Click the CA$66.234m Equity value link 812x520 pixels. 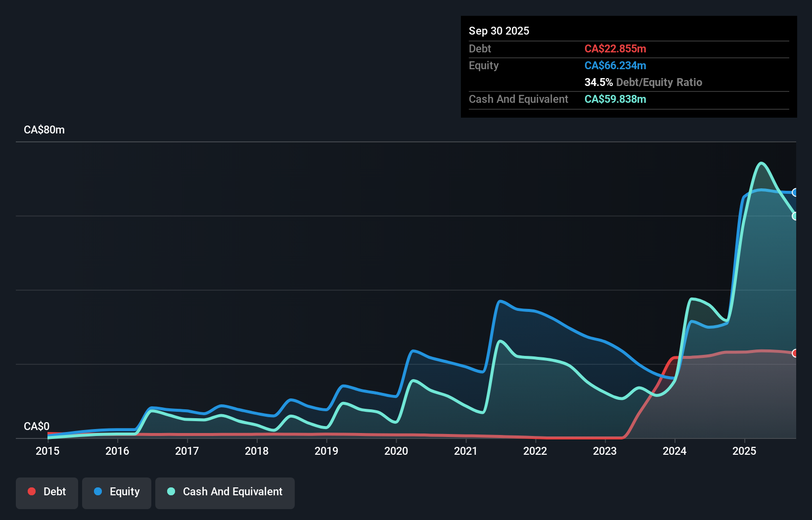click(x=615, y=65)
